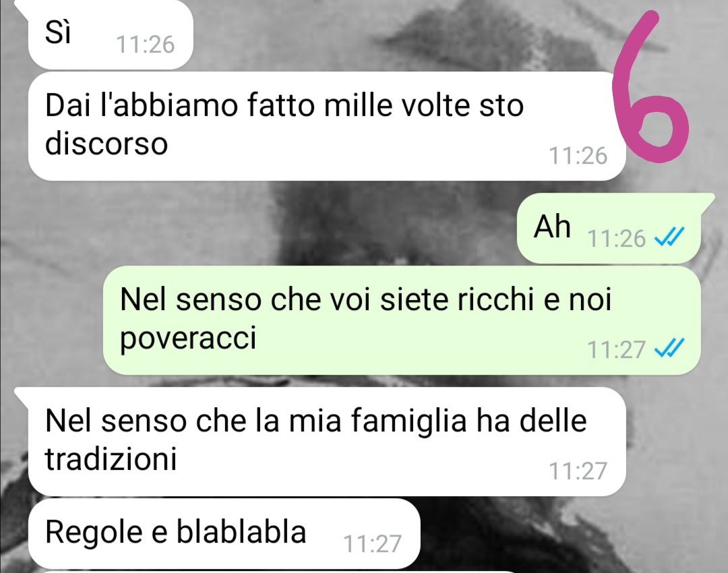Click the word 'poveracci' in the green bubble

(x=188, y=338)
